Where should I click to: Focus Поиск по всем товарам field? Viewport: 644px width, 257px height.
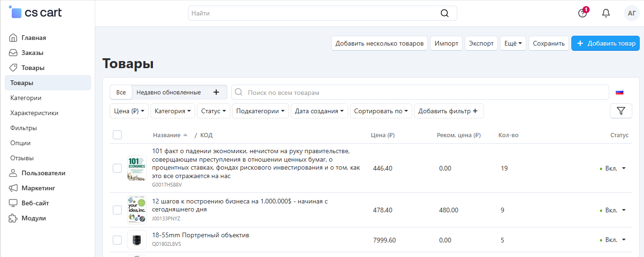(x=420, y=92)
